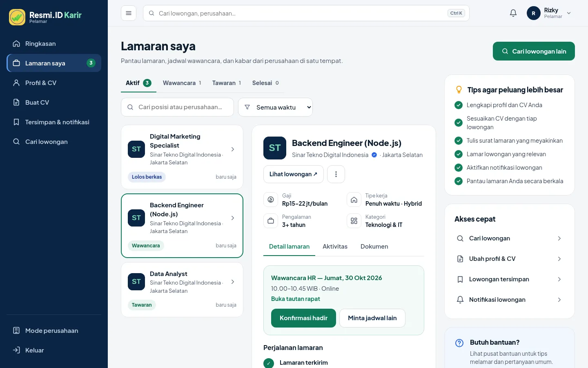Click Konfirmasi hadir button
This screenshot has width=588, height=368.
tap(303, 318)
